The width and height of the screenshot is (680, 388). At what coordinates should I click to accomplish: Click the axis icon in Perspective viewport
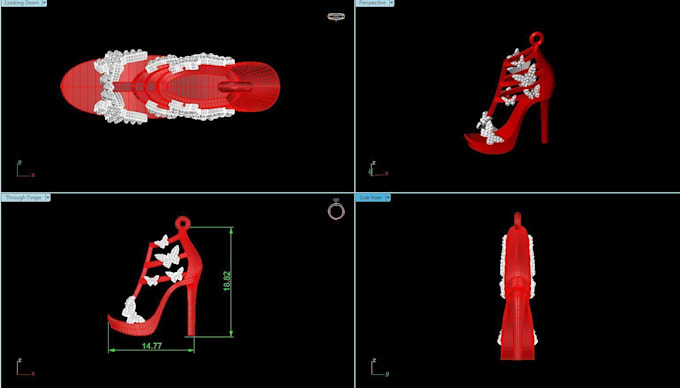coord(378,169)
